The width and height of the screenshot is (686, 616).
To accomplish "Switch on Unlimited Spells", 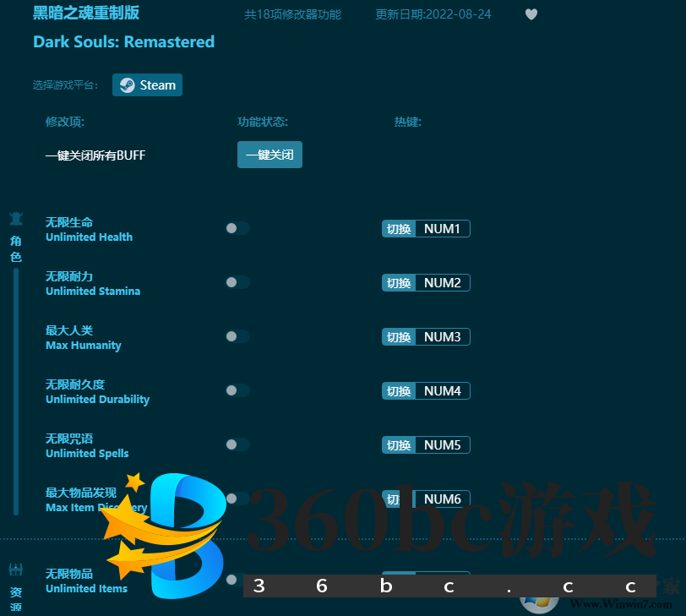I will pyautogui.click(x=237, y=444).
